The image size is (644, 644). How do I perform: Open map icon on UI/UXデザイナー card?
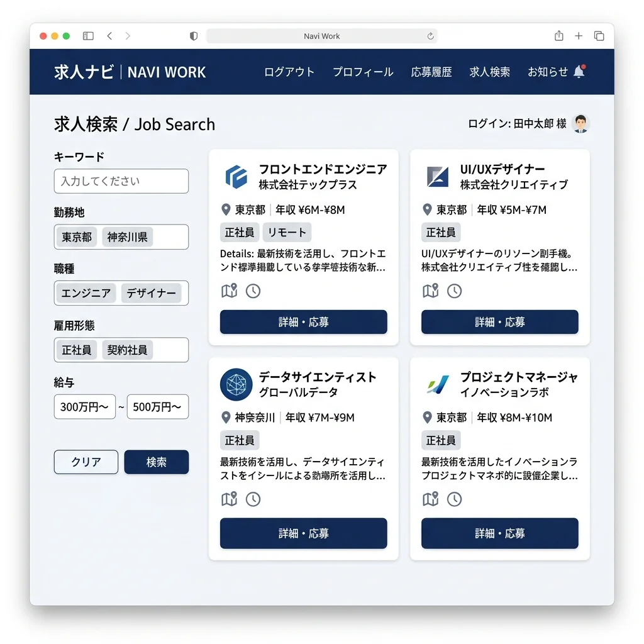[x=430, y=291]
